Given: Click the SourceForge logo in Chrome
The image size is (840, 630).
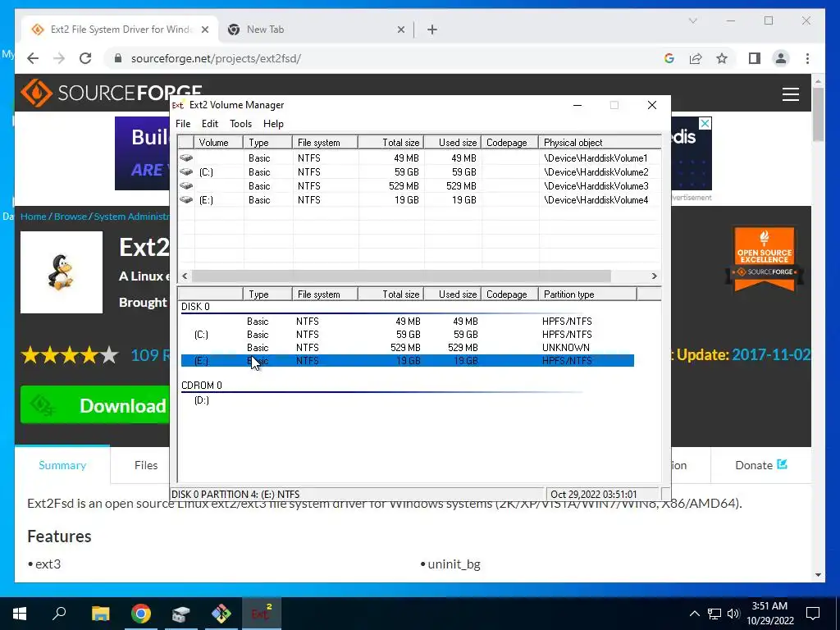Looking at the screenshot, I should pyautogui.click(x=112, y=93).
